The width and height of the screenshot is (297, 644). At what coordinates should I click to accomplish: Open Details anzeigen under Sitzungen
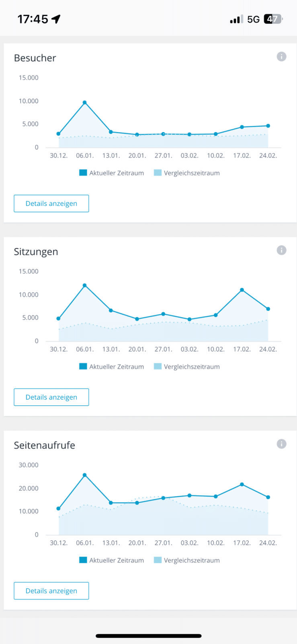[x=51, y=397]
